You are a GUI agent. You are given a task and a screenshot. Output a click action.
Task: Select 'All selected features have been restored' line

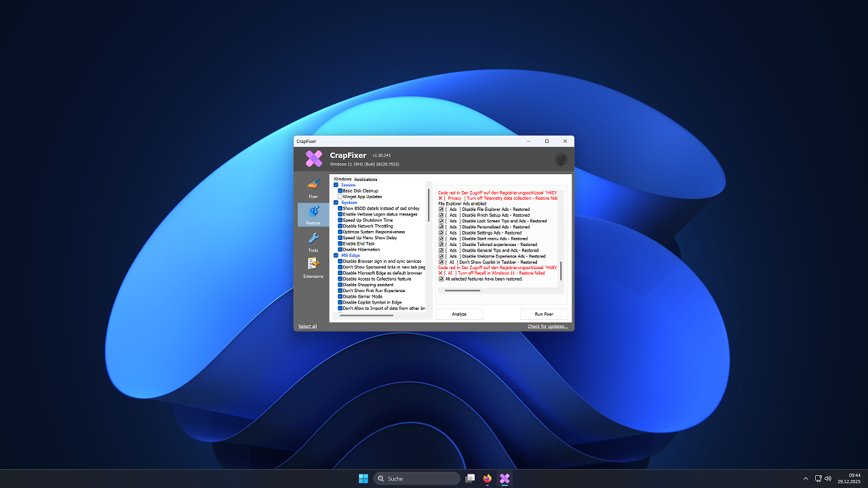coord(481,279)
